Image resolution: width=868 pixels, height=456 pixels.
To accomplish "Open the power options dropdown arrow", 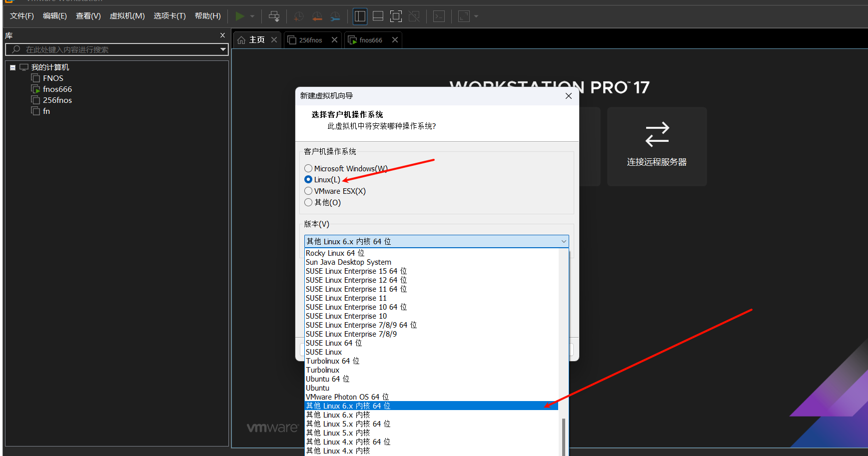I will pos(252,16).
